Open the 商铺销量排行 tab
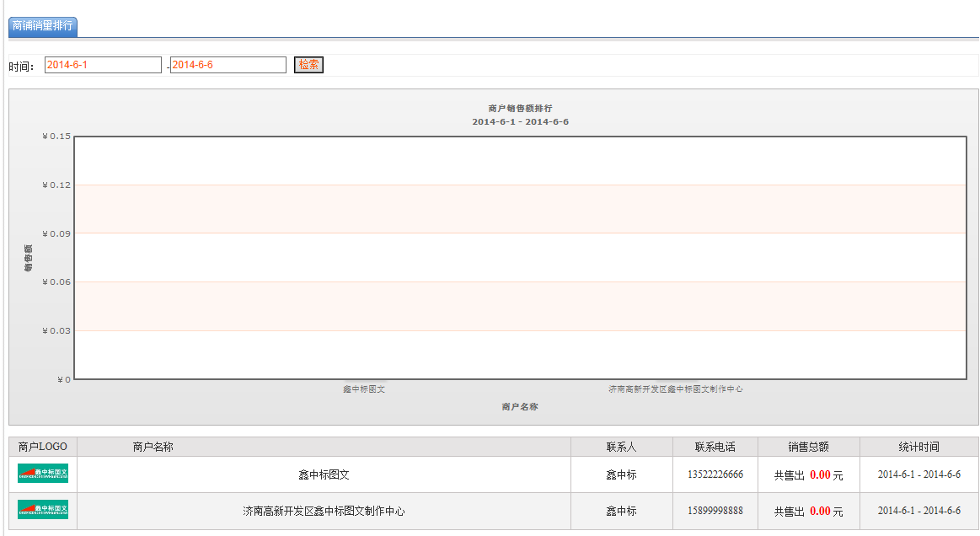The width and height of the screenshot is (980, 536). (43, 26)
